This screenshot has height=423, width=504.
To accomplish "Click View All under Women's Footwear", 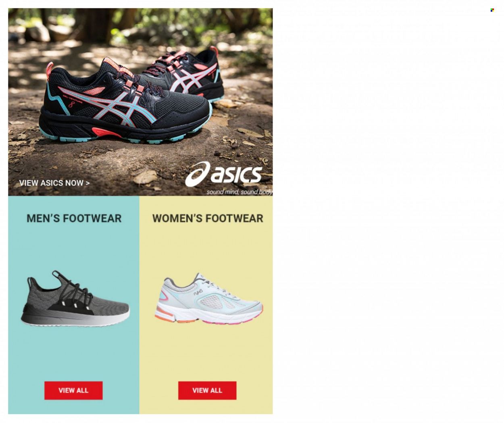I will click(207, 390).
